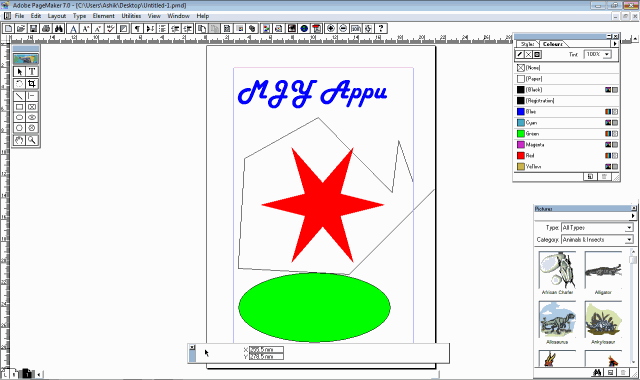The width and height of the screenshot is (640, 380).
Task: Open the Element menu
Action: [x=103, y=16]
